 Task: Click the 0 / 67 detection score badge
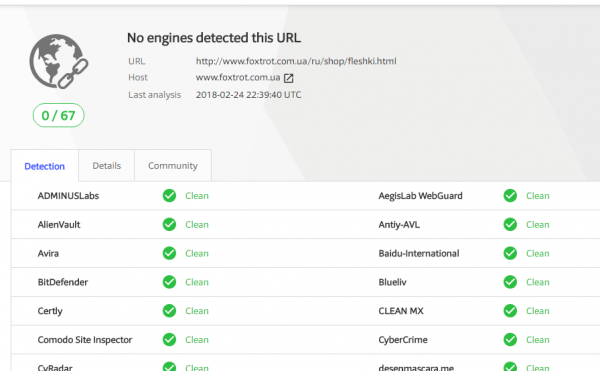(59, 115)
